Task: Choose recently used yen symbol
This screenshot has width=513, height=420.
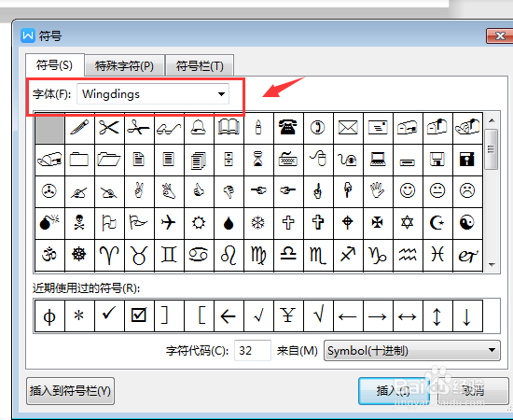Action: 288,315
